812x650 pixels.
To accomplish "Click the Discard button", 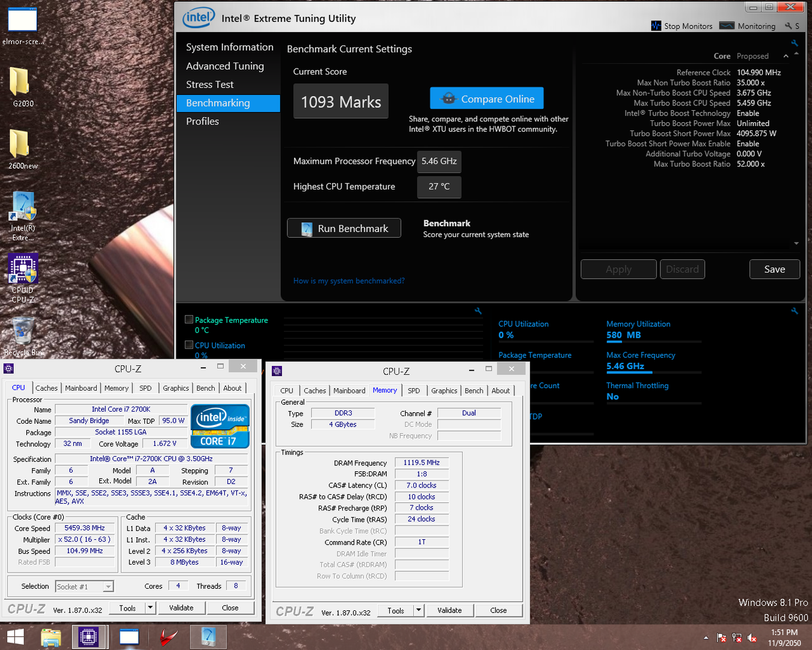I will tap(682, 269).
